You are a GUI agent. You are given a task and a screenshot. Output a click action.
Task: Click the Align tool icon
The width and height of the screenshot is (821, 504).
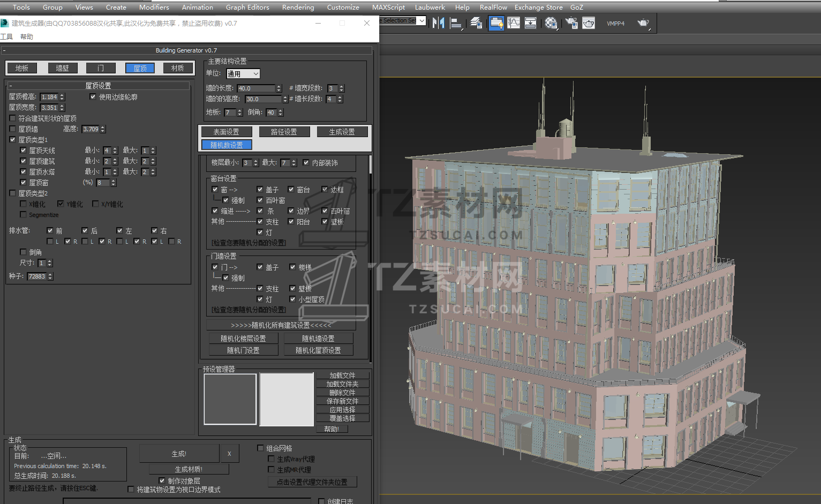pos(456,23)
